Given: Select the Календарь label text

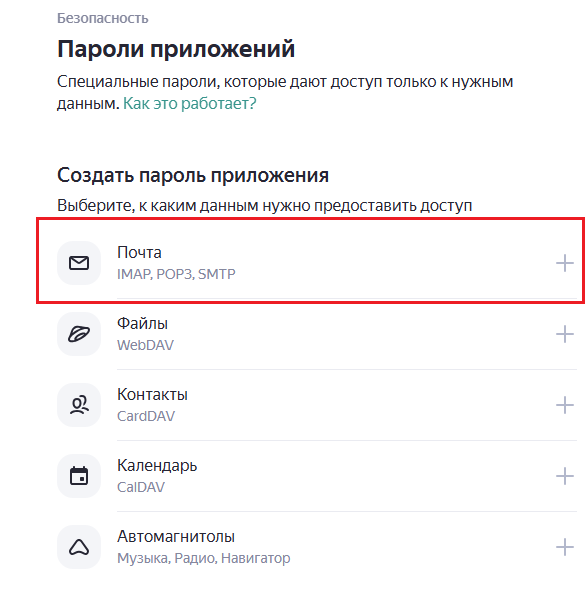Looking at the screenshot, I should pyautogui.click(x=157, y=466).
